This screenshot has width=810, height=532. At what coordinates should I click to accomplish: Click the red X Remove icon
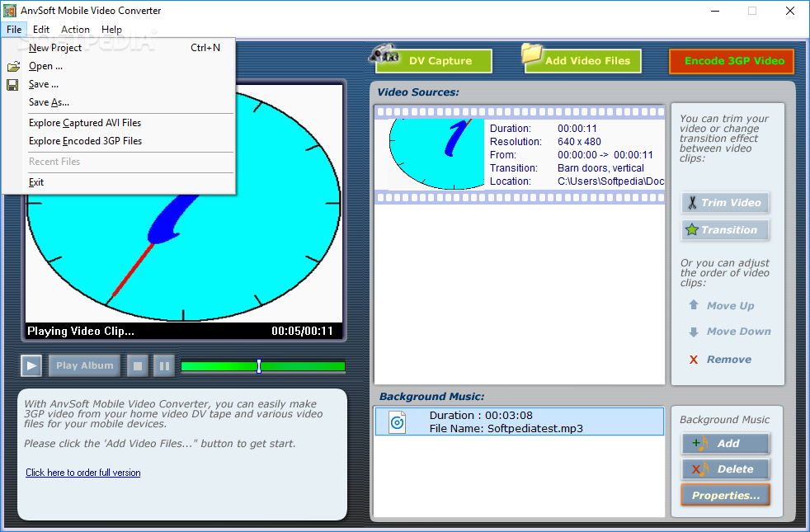pyautogui.click(x=694, y=360)
